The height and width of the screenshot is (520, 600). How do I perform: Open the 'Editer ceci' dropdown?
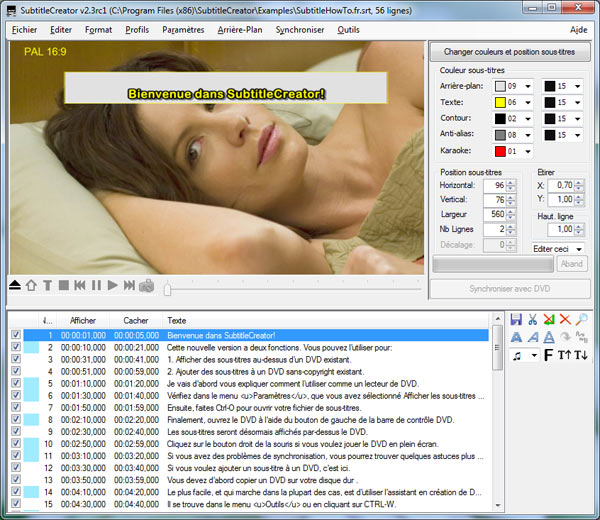click(579, 249)
